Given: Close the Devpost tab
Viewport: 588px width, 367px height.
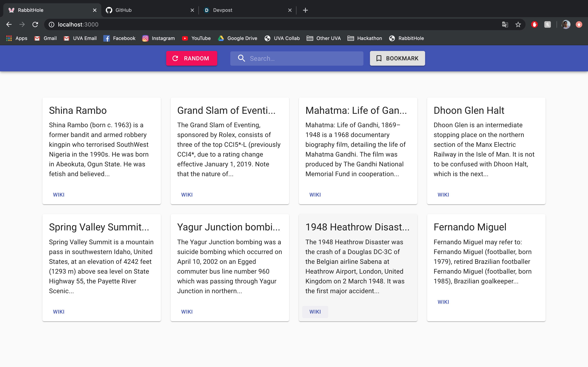Looking at the screenshot, I should coord(290,10).
